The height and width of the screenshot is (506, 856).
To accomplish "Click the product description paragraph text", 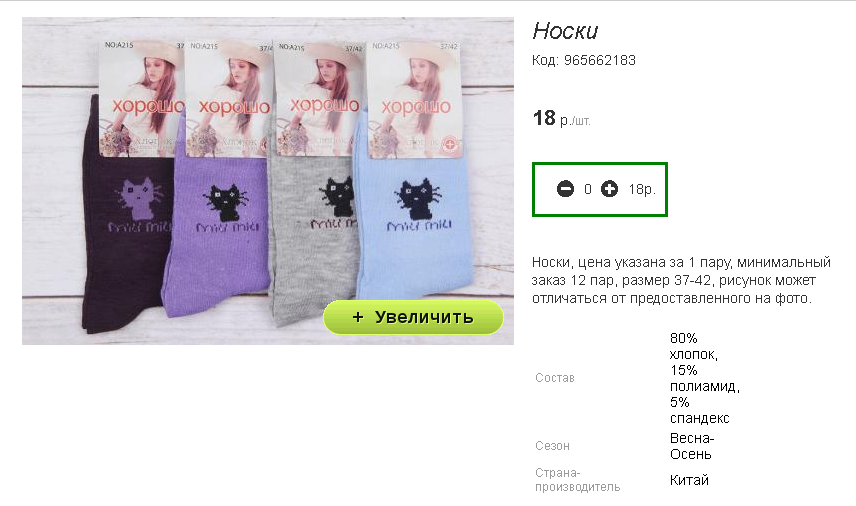I will coord(681,280).
